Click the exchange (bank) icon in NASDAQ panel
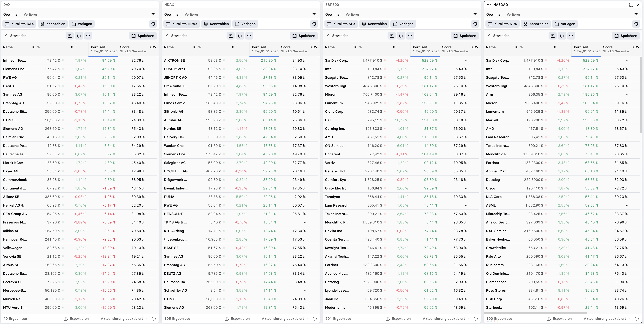The width and height of the screenshot is (644, 324). coord(553,36)
